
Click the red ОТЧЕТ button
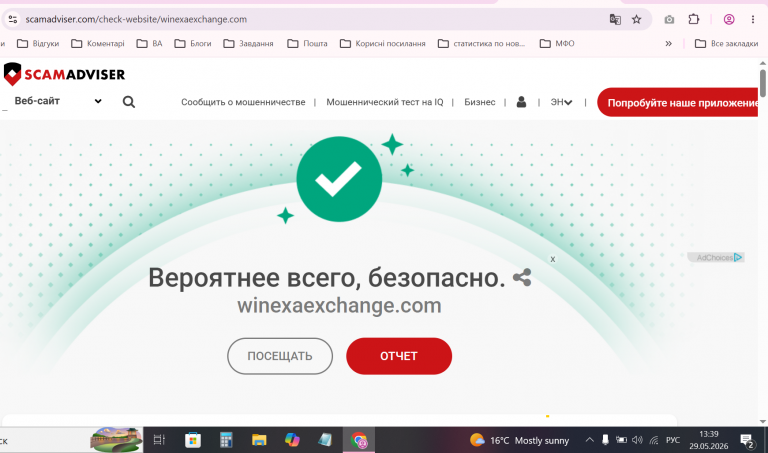(399, 356)
